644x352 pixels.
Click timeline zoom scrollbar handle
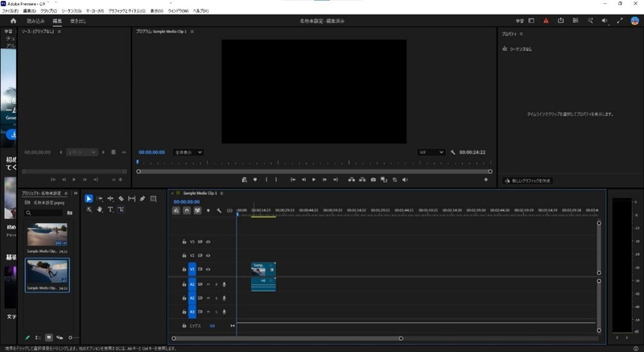click(x=401, y=338)
